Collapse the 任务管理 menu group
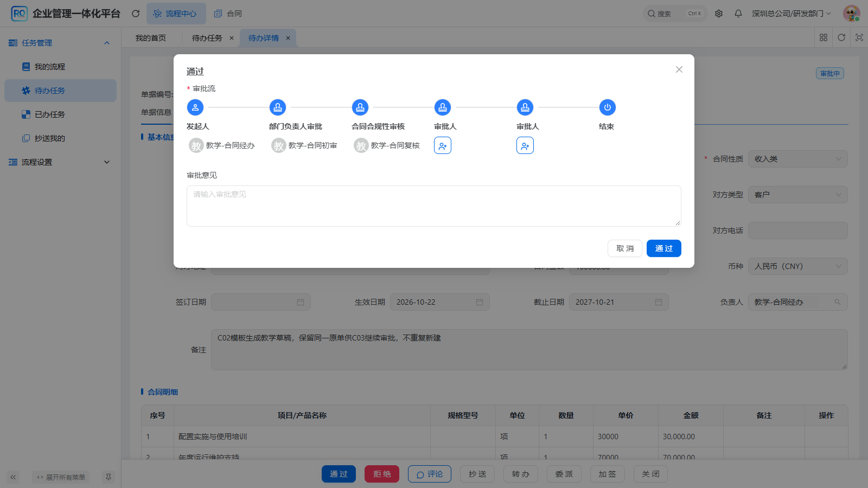Image resolution: width=868 pixels, height=488 pixels. point(60,43)
